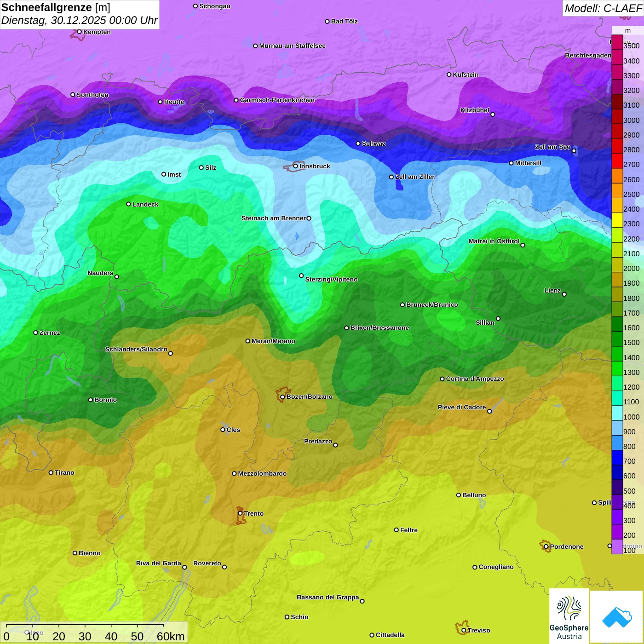This screenshot has height=644, width=644.
Task: Click the Innsbruck city marker
Action: 295,166
